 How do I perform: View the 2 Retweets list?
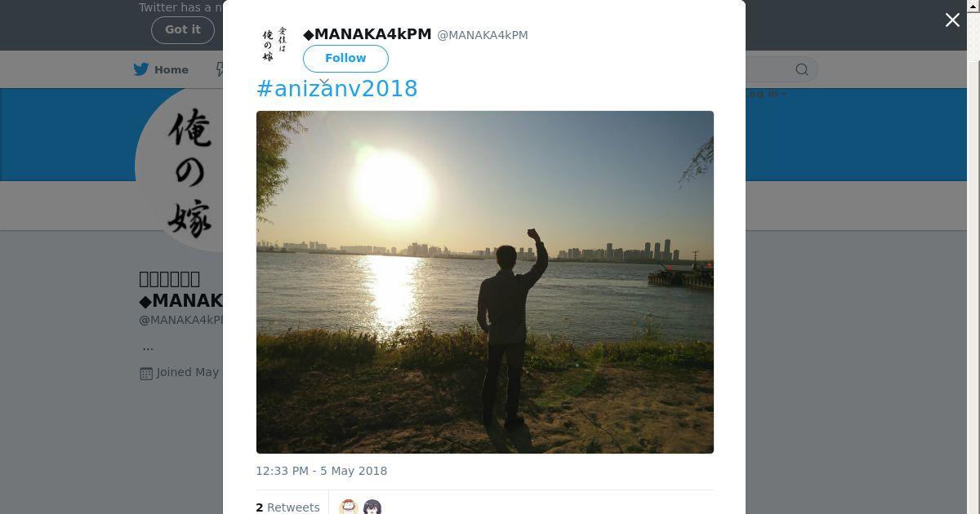pos(287,507)
